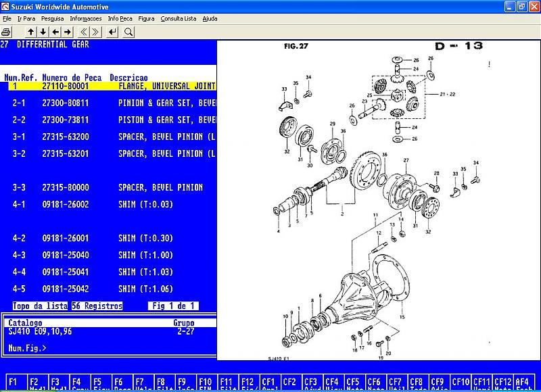This screenshot has height=392, width=541.
Task: Click the '56 Registros' record count
Action: (97, 305)
